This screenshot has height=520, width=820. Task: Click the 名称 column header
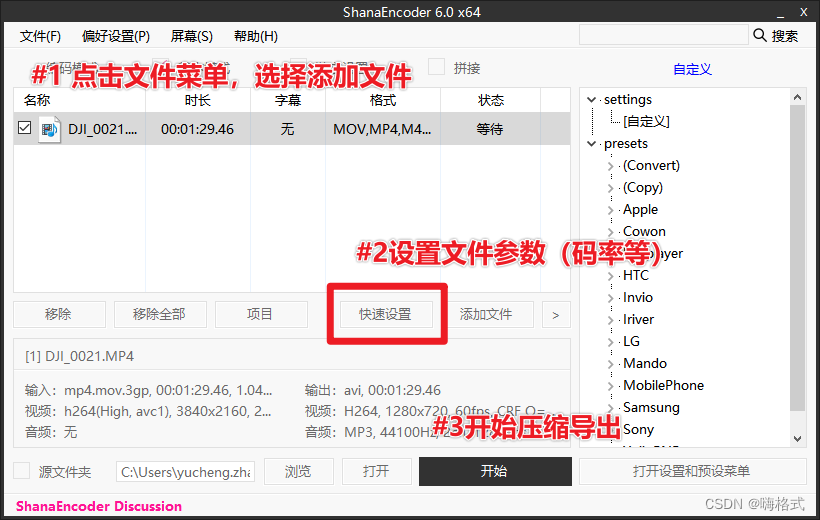79,100
